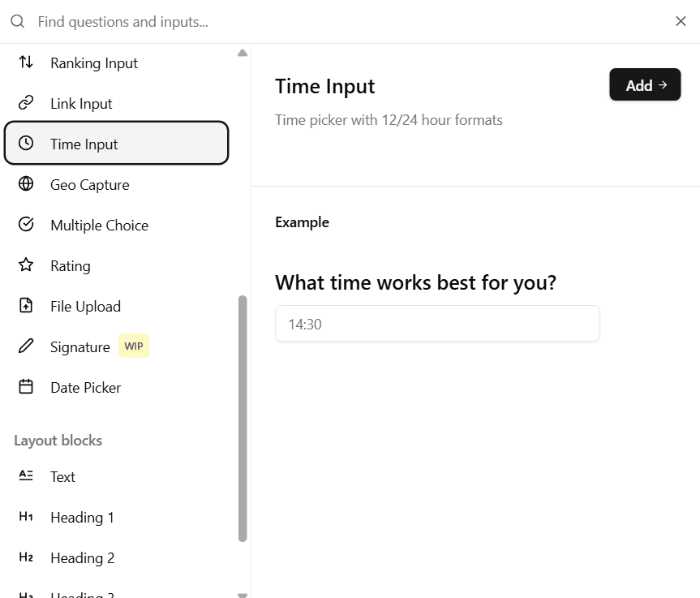The image size is (700, 598).
Task: Add the Time Input block
Action: pos(645,84)
